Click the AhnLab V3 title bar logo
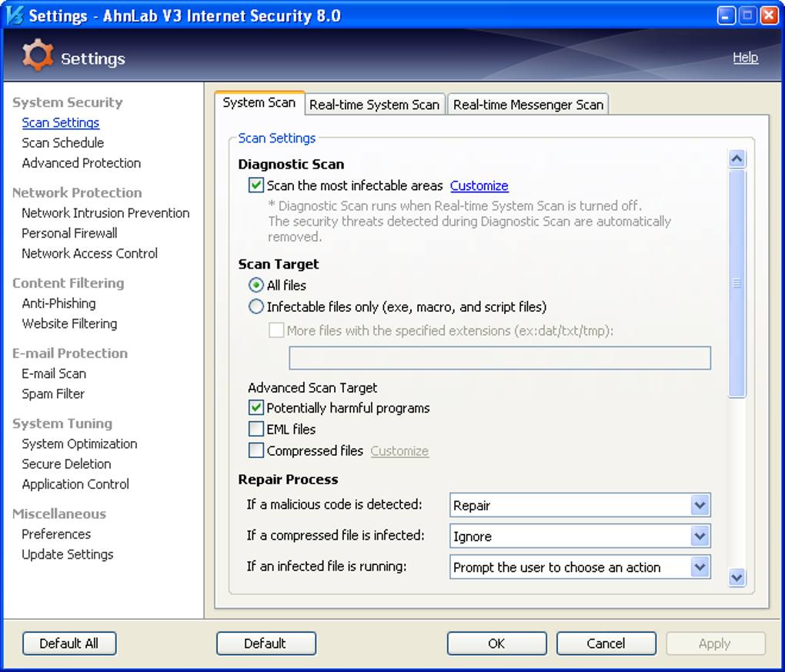Viewport: 785px width, 672px height. 15,15
